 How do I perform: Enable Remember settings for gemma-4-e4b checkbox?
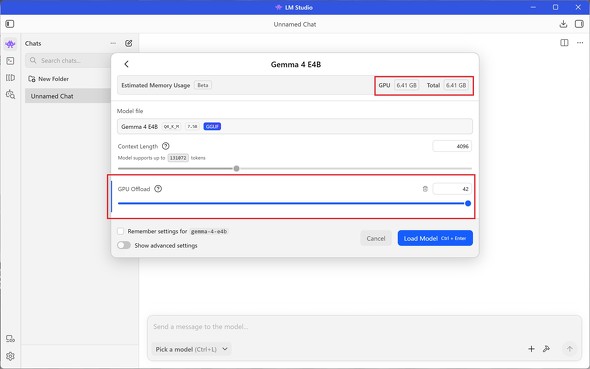120,231
